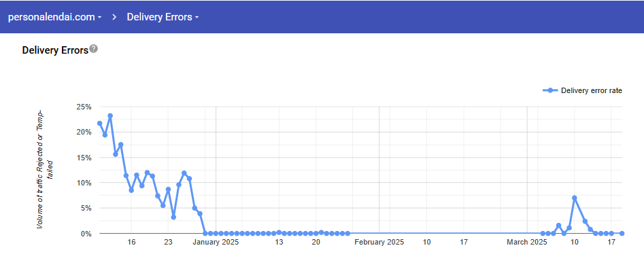
Task: Click the 25% y-axis label
Action: [x=84, y=107]
